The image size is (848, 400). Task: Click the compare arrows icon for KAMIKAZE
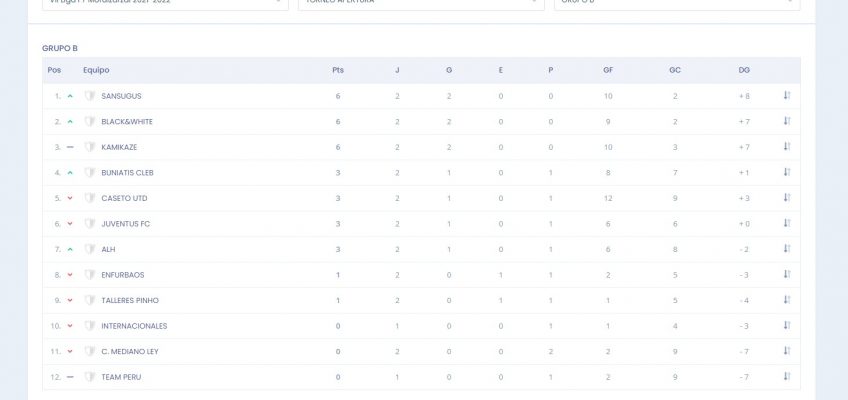(x=787, y=146)
